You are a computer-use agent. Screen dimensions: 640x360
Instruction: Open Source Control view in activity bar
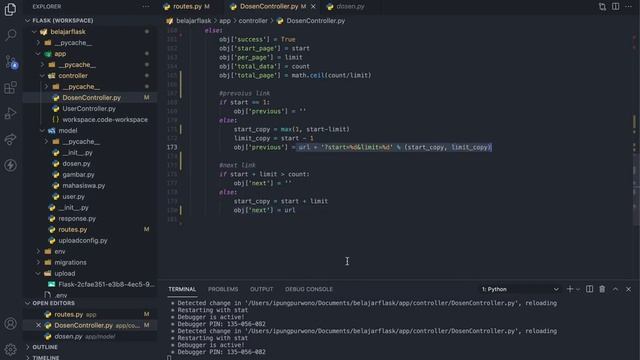point(11,62)
